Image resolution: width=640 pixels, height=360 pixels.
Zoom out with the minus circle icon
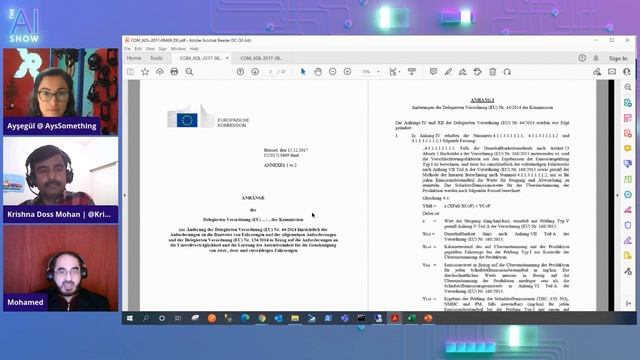coord(333,72)
